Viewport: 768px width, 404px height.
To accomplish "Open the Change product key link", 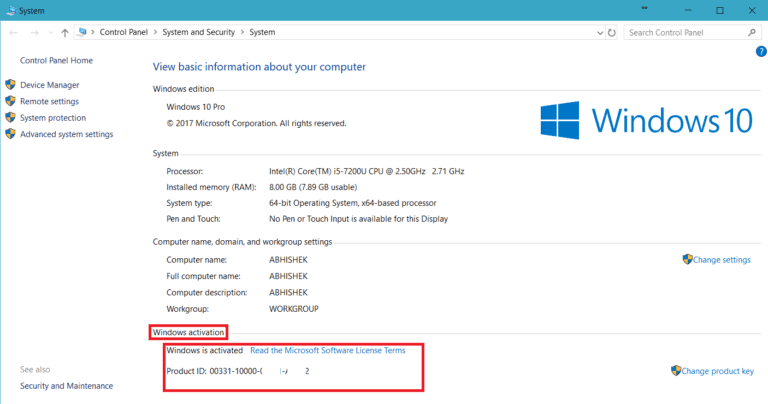I will pyautogui.click(x=717, y=371).
